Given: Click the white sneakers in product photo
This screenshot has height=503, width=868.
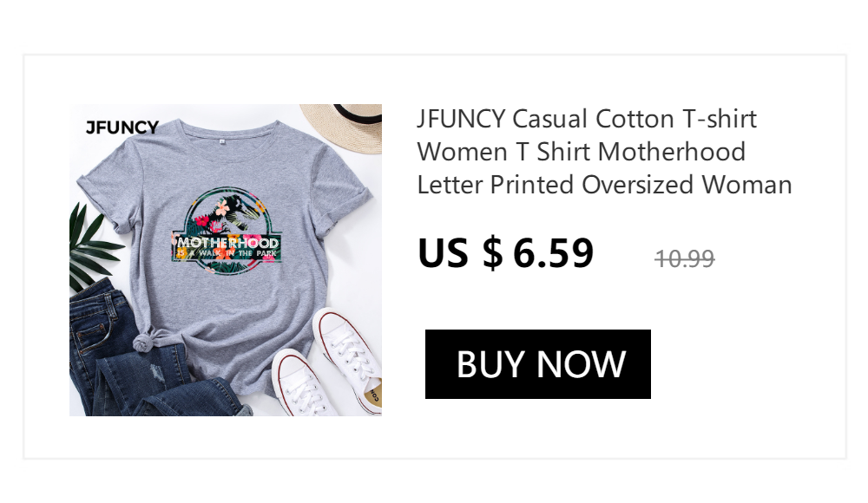Looking at the screenshot, I should [x=329, y=363].
